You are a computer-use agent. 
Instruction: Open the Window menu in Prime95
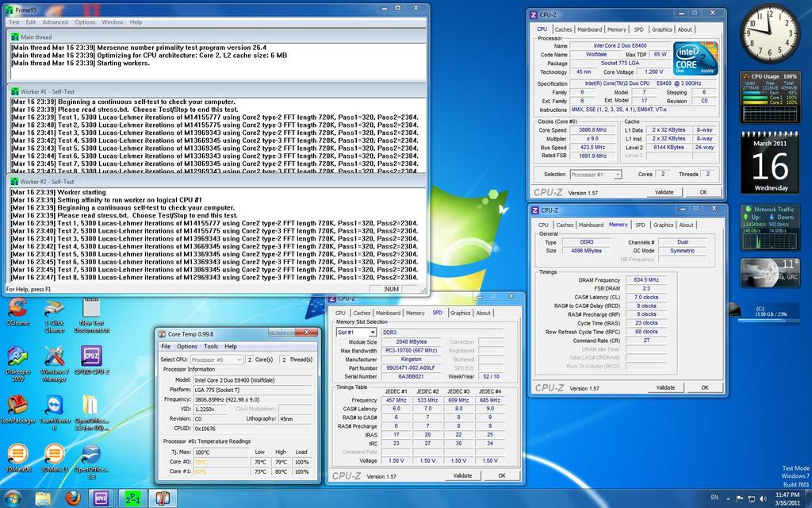pos(113,22)
